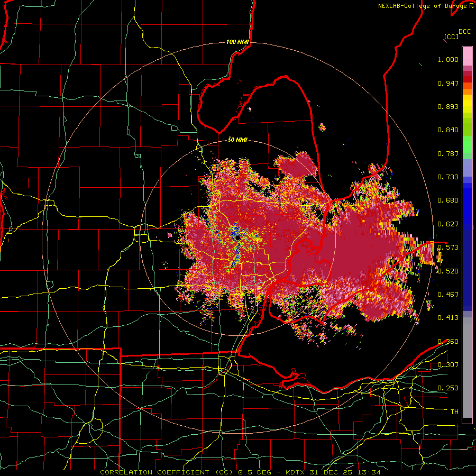The image size is (476, 476).
Task: Click the 13:34 time stamp
Action: [x=368, y=472]
